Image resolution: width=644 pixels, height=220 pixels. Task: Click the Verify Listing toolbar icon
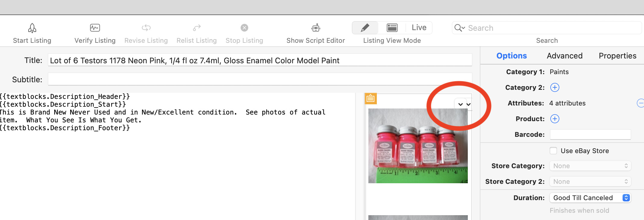point(95,28)
